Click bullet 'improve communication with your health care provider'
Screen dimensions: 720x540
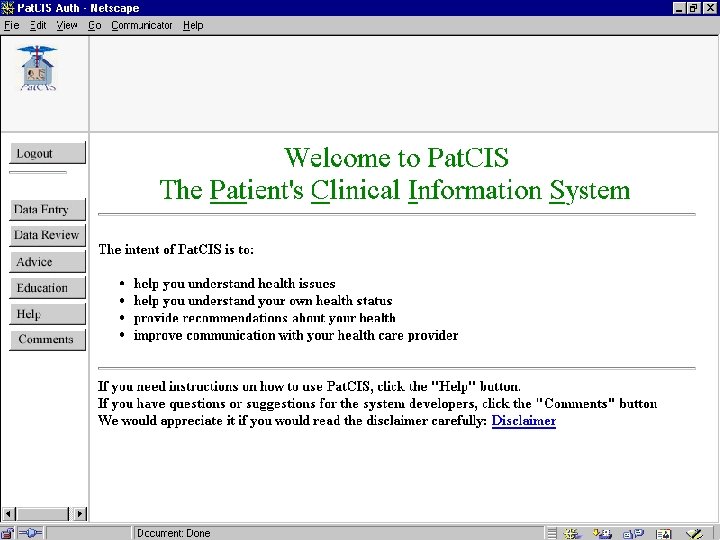tap(296, 336)
